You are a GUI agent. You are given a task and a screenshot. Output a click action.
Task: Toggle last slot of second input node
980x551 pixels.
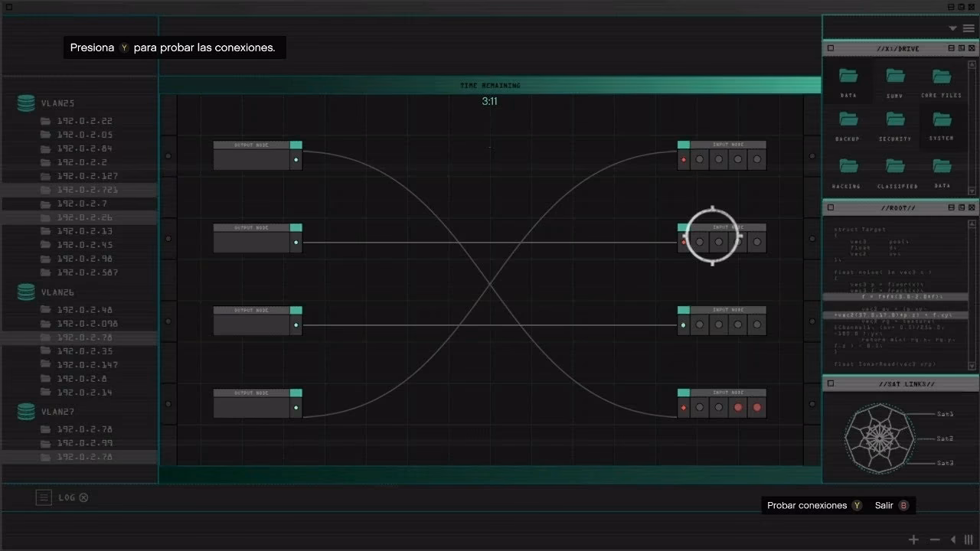pyautogui.click(x=757, y=242)
